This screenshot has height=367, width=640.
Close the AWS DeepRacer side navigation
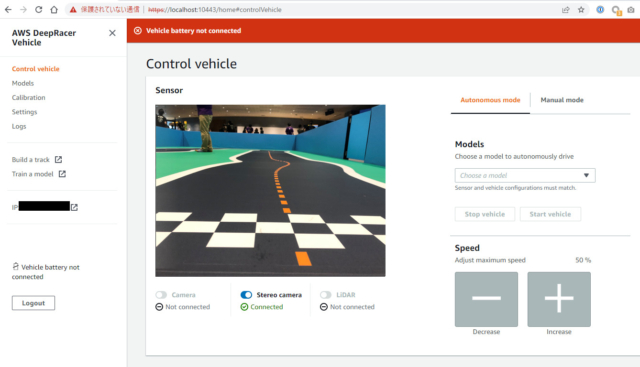pyautogui.click(x=112, y=33)
